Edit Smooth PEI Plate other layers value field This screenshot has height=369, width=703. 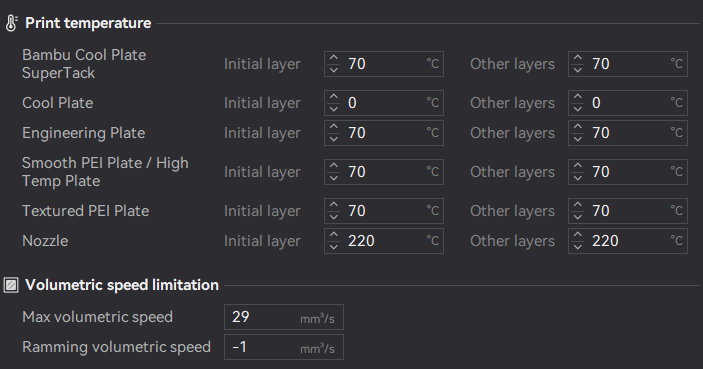628,172
